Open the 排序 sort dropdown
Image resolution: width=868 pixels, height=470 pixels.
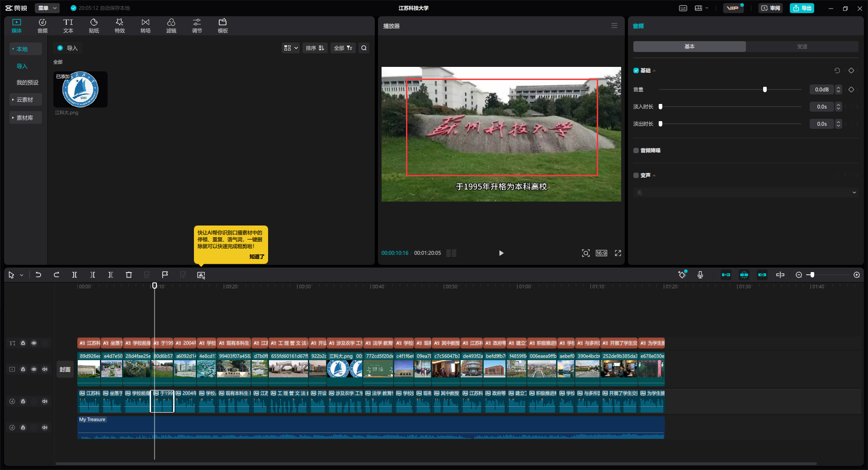315,48
